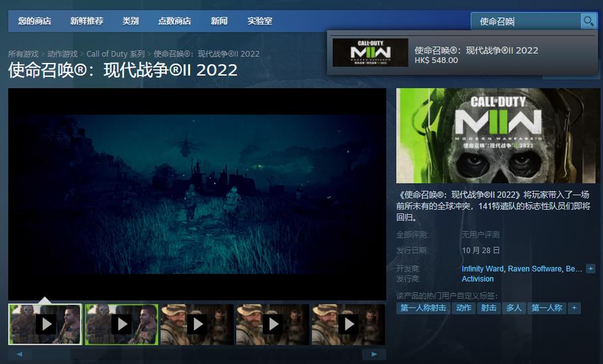Select the 动作 tag

pos(464,308)
